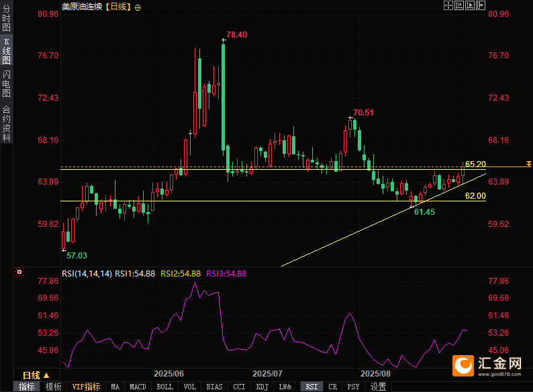Toggle the BOLL indicator
Image resolution: width=533 pixels, height=392 pixels.
point(164,387)
